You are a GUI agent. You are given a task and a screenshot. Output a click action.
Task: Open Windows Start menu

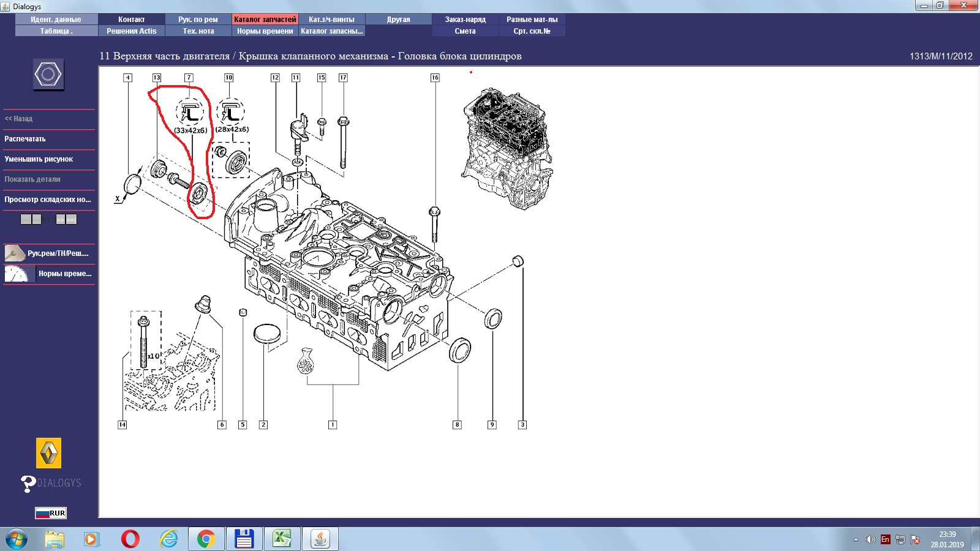click(17, 539)
